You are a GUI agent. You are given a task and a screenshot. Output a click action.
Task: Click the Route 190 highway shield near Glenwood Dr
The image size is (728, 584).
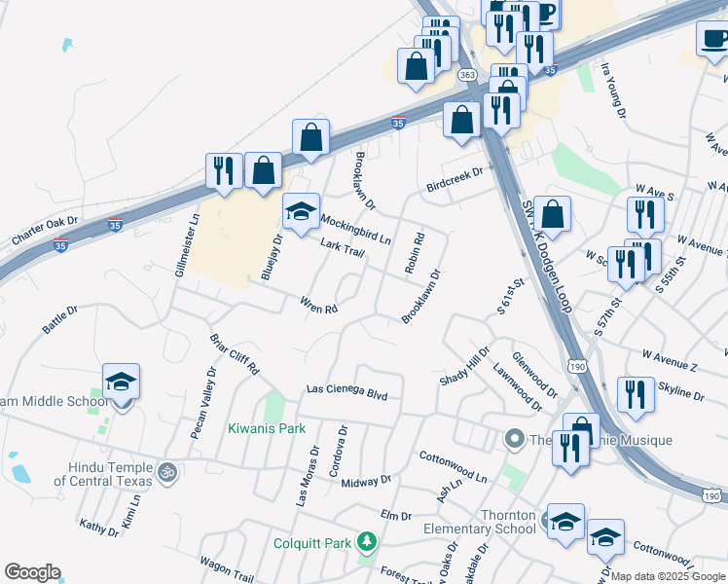(576, 367)
